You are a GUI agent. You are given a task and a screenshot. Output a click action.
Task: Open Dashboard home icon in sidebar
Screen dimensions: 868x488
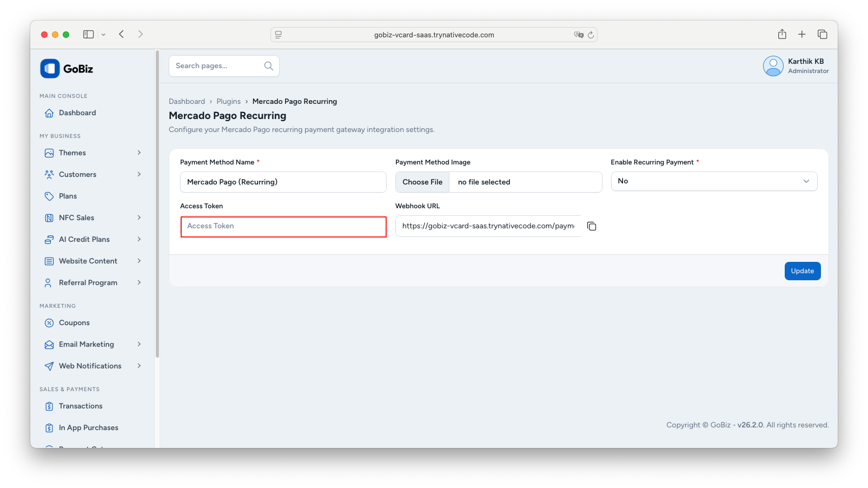[x=49, y=113]
